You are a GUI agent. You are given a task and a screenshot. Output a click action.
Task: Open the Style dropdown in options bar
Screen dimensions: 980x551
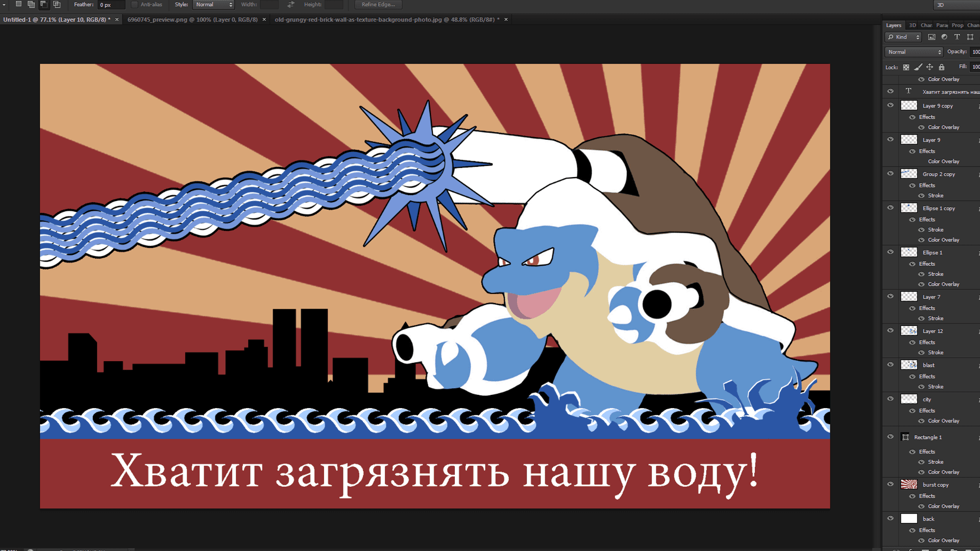click(x=214, y=5)
